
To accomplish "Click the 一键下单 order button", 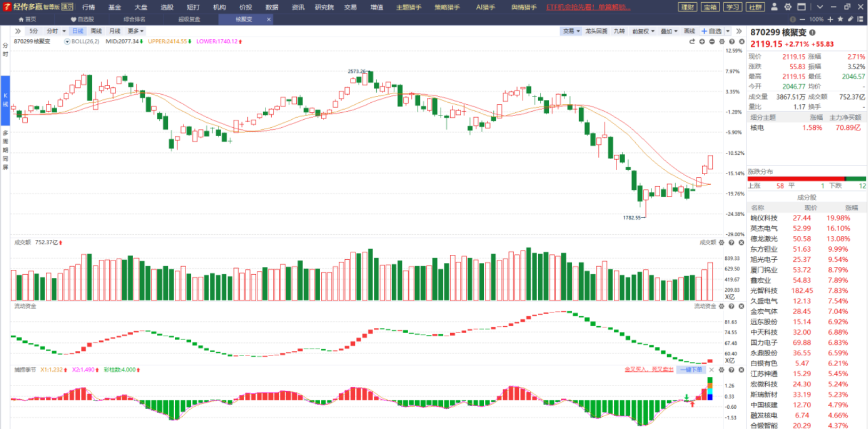I will pyautogui.click(x=691, y=369).
